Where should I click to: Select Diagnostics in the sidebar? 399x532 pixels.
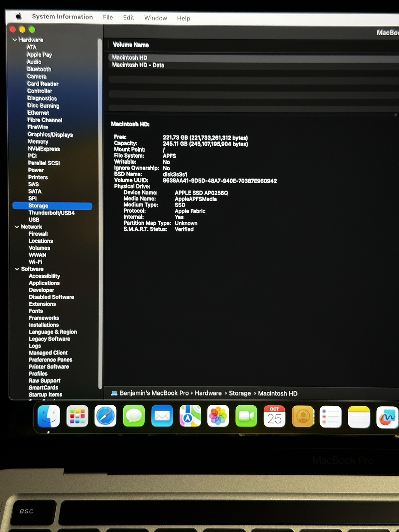[x=42, y=98]
